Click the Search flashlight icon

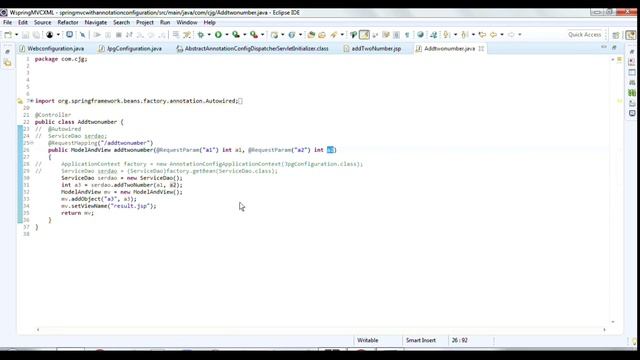[334, 35]
